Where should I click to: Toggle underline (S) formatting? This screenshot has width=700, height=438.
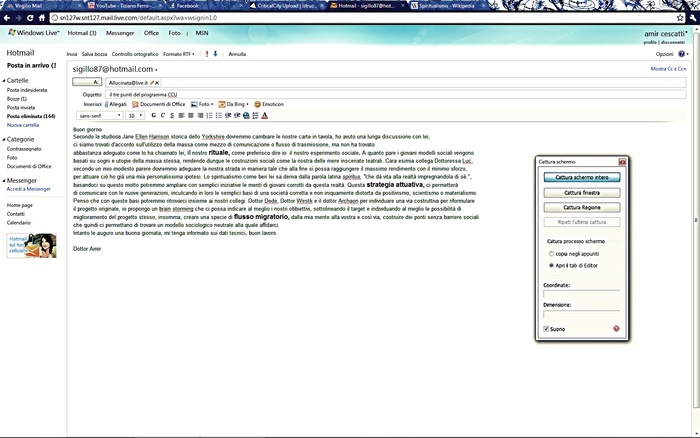point(172,116)
